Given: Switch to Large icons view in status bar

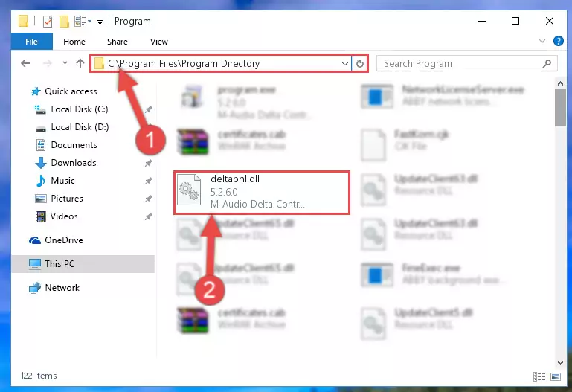Looking at the screenshot, I should tap(556, 376).
